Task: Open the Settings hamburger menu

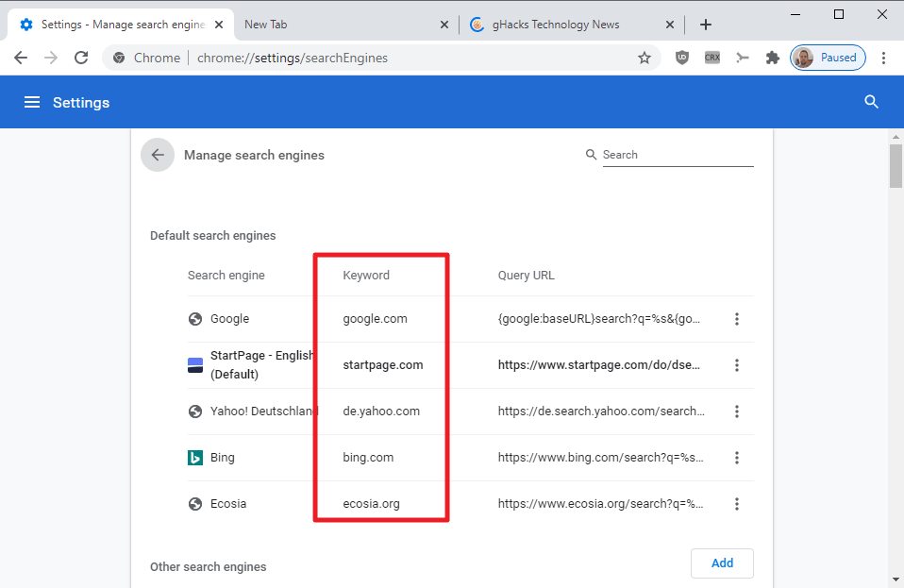Action: (32, 102)
